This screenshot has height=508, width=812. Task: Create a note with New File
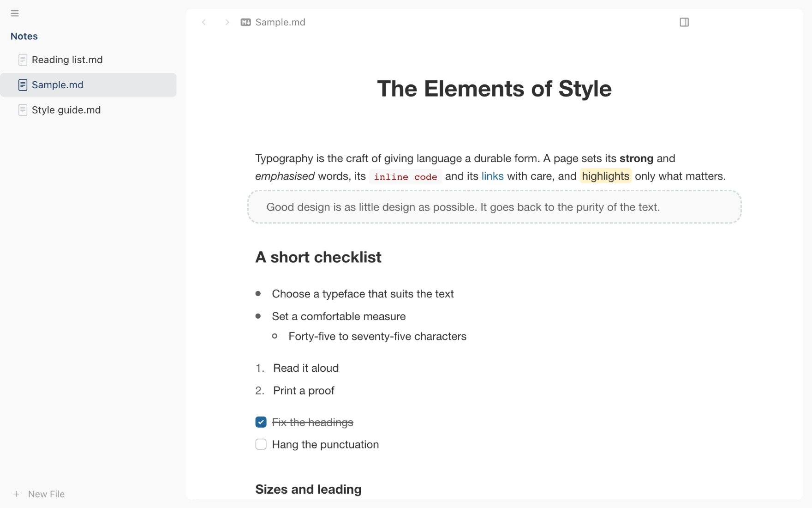[x=39, y=494]
